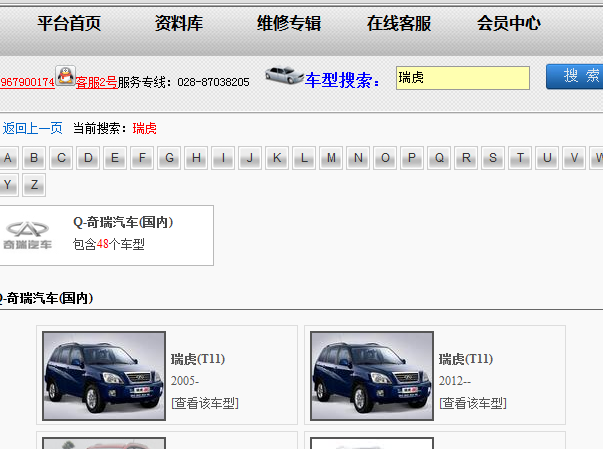Click the blue 搜索 button

[575, 76]
